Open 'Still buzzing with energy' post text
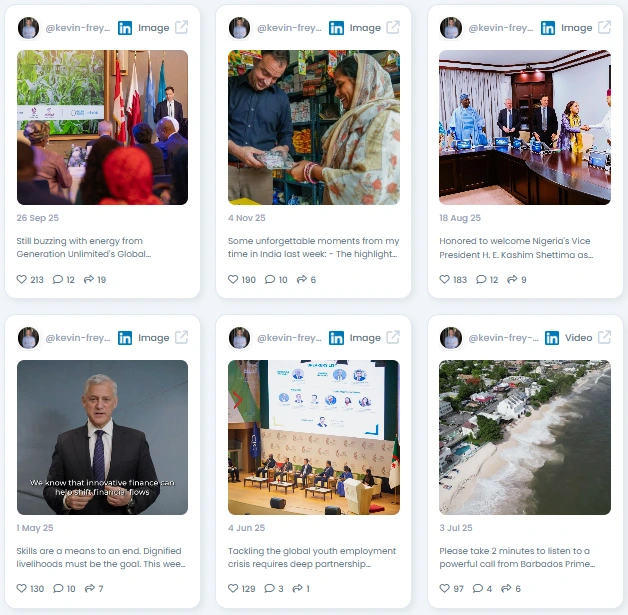 point(83,247)
